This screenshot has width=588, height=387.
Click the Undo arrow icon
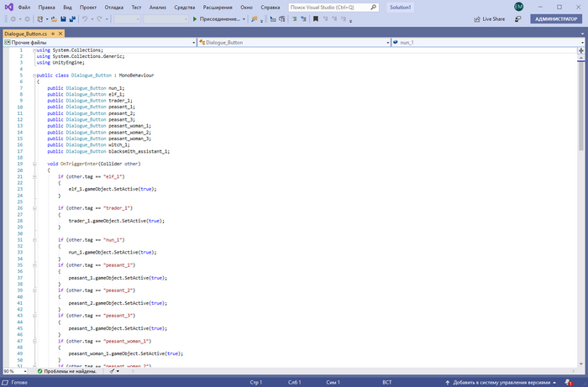click(x=85, y=18)
